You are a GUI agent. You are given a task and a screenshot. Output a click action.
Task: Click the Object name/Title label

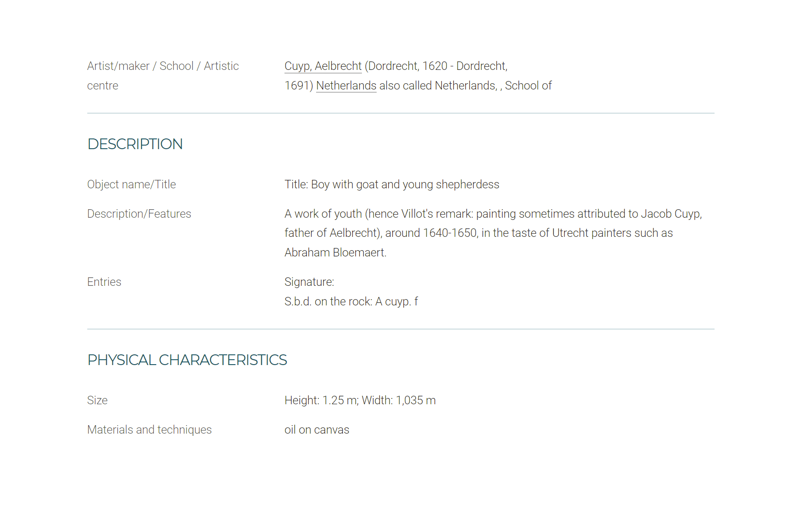click(131, 184)
